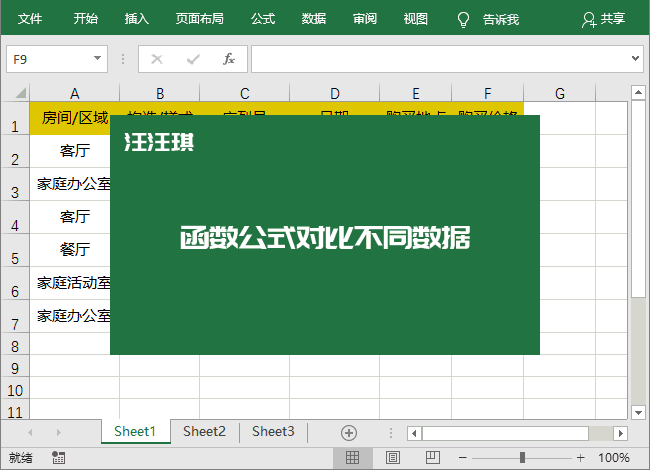650x470 pixels.
Task: Switch to Page Break Preview
Action: 433,458
